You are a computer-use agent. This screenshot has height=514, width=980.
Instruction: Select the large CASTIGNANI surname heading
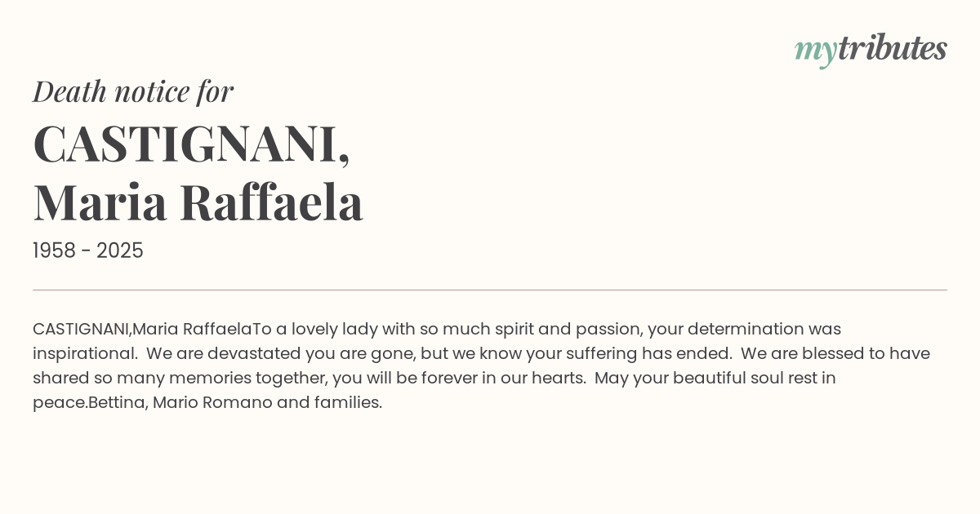pos(191,144)
